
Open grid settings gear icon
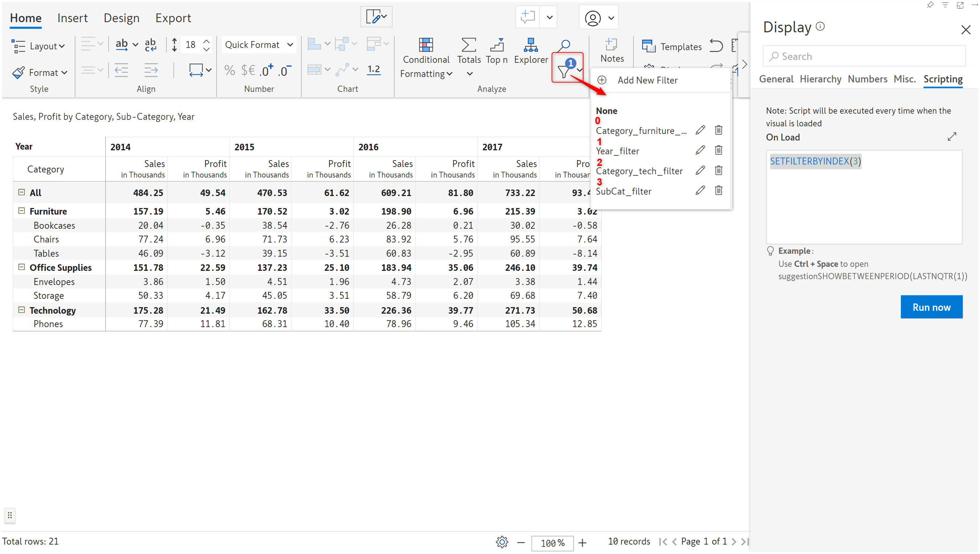pos(502,542)
